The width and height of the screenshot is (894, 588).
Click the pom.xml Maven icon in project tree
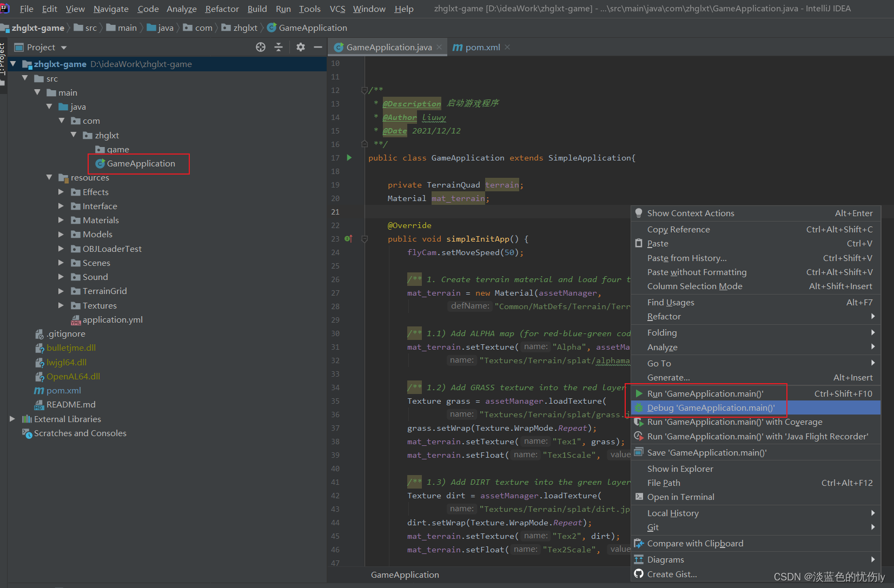tap(39, 390)
